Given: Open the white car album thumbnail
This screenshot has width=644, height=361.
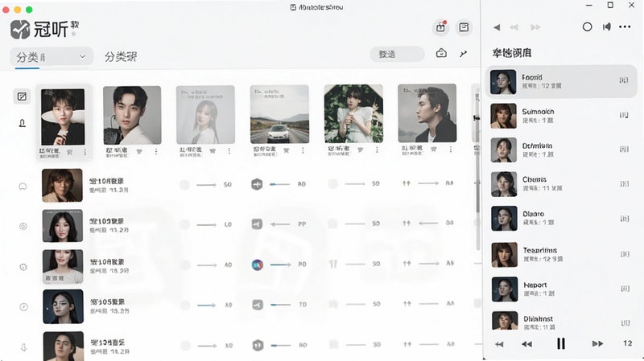Looking at the screenshot, I should point(279,114).
